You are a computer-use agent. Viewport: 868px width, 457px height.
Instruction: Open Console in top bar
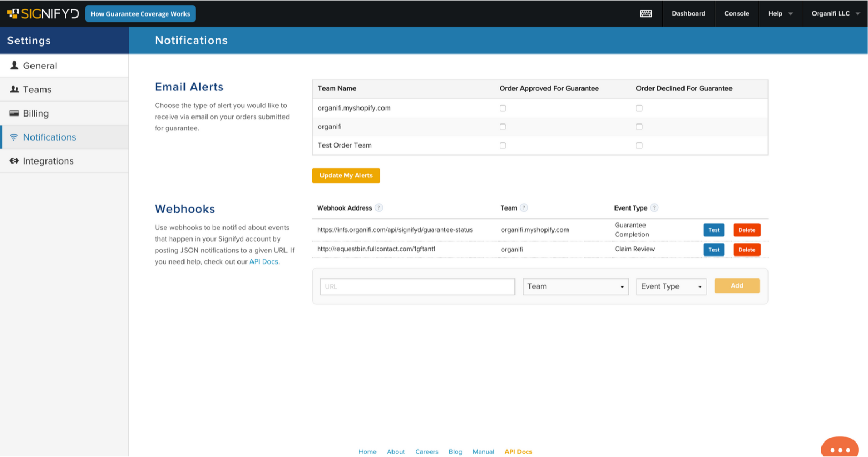(x=736, y=13)
